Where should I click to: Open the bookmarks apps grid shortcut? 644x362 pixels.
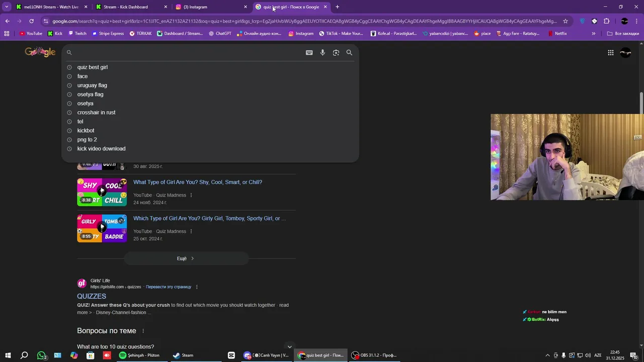tap(7, 34)
